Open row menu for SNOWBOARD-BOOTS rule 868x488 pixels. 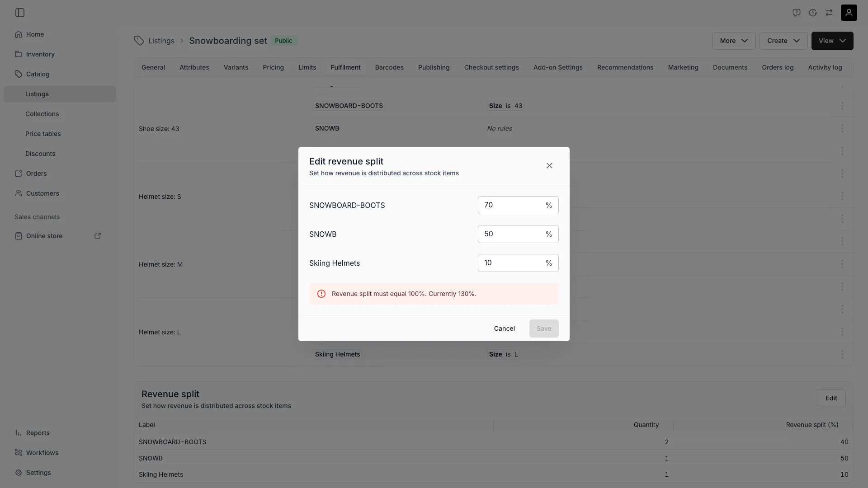point(842,106)
